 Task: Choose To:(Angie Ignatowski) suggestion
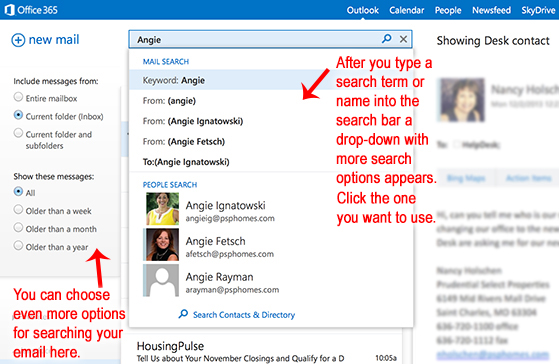tap(271, 162)
